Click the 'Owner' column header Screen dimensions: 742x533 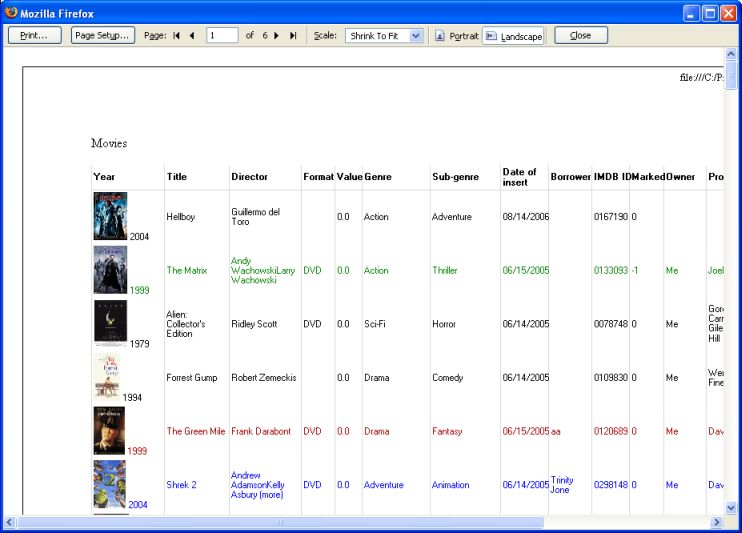(x=680, y=177)
